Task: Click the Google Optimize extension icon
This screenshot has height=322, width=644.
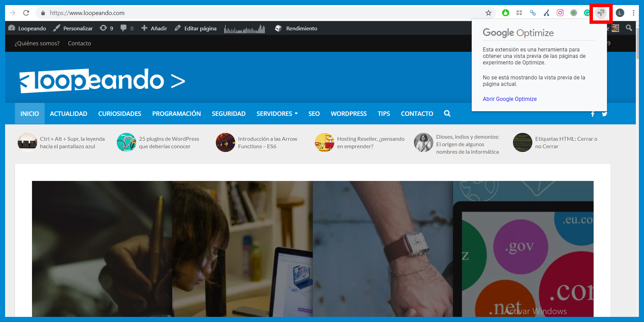Action: tap(601, 13)
